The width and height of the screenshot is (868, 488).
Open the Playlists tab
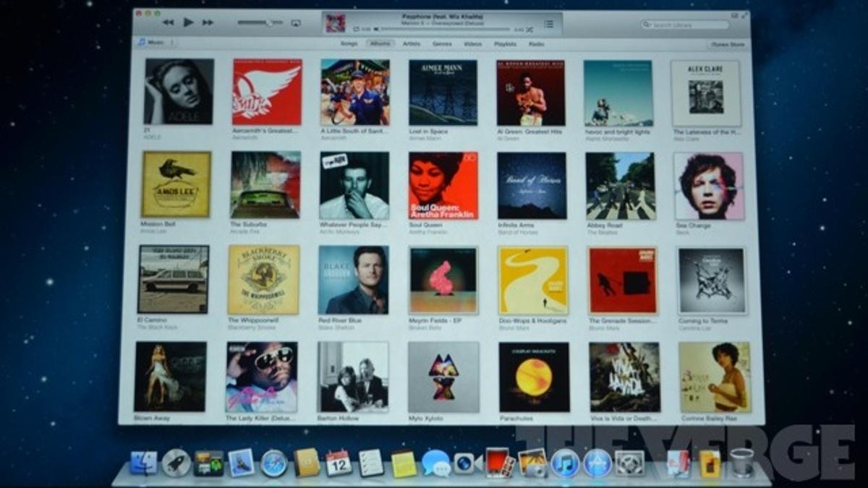click(x=506, y=44)
